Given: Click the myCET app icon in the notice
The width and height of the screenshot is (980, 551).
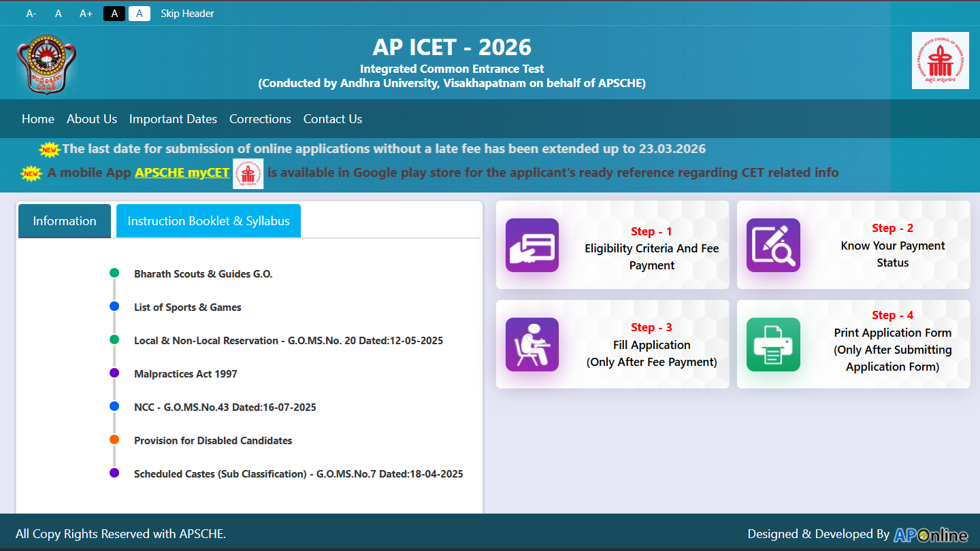Looking at the screenshot, I should click(248, 173).
